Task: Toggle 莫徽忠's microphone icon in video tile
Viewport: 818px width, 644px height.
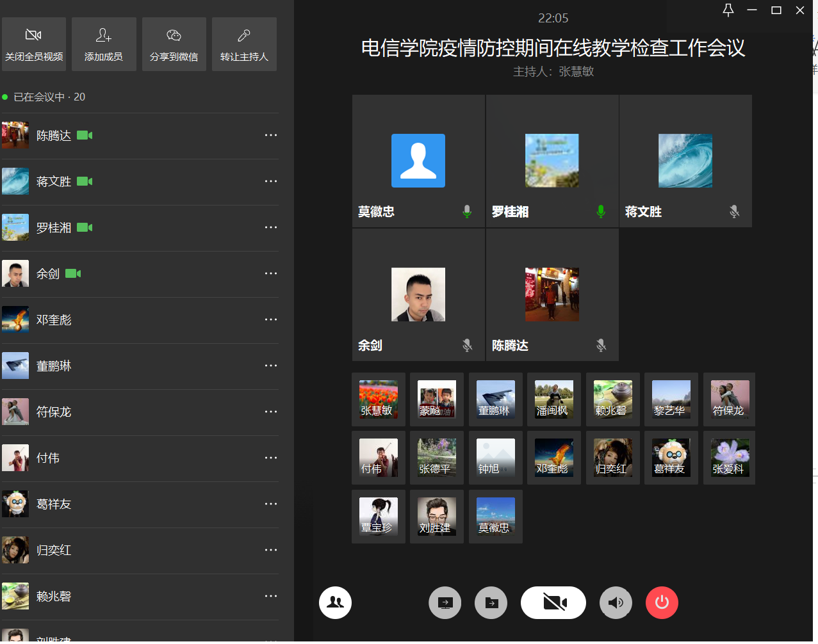Action: tap(467, 211)
